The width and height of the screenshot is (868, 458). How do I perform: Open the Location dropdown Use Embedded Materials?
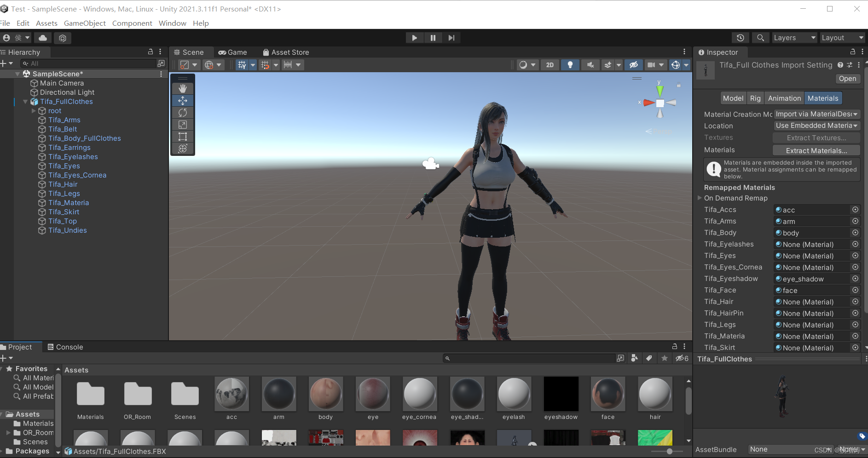817,126
